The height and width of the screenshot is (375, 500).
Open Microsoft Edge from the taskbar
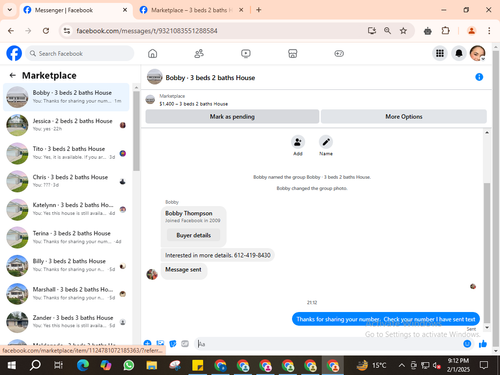[x=83, y=365]
